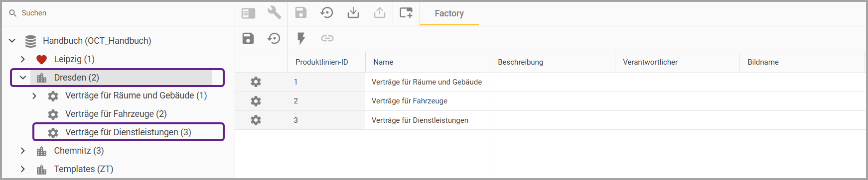Select table cell Verträge für Fahrzeuge
868x180 pixels.
coord(428,101)
